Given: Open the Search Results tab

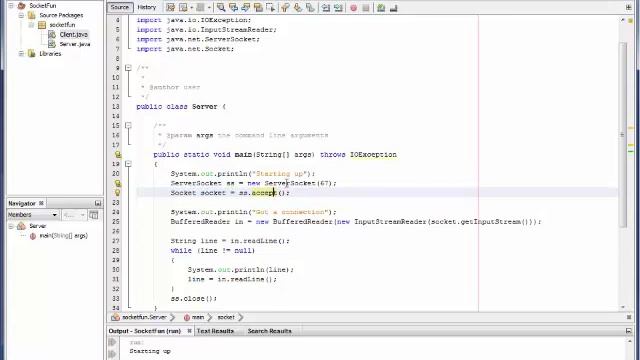Looking at the screenshot, I should click(x=269, y=331).
